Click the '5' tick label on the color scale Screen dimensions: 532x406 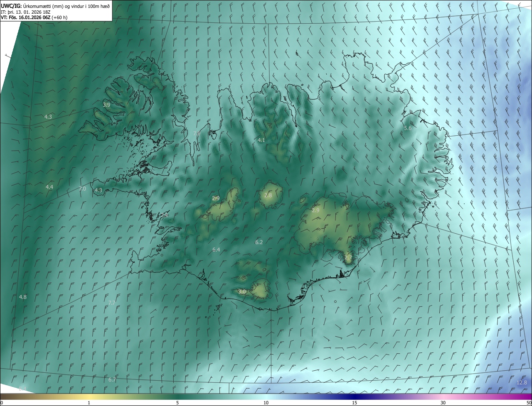click(177, 403)
